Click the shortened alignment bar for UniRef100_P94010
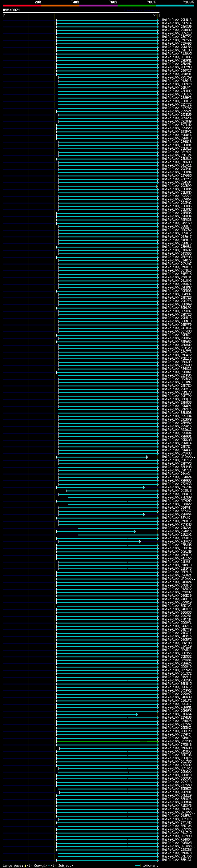Image resolution: width=197 pixels, height=868 pixels. (x=96, y=531)
